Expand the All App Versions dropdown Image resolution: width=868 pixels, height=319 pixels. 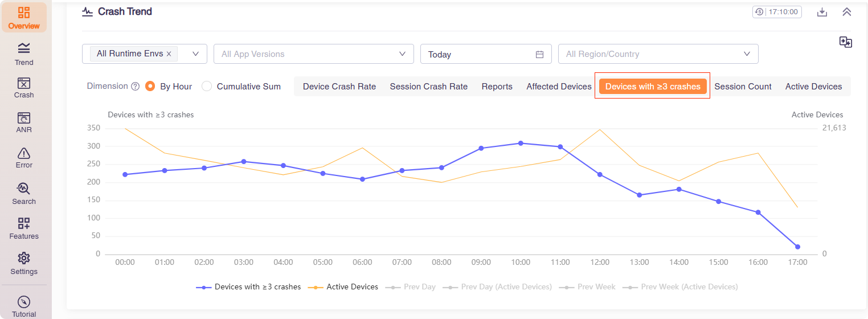(313, 54)
